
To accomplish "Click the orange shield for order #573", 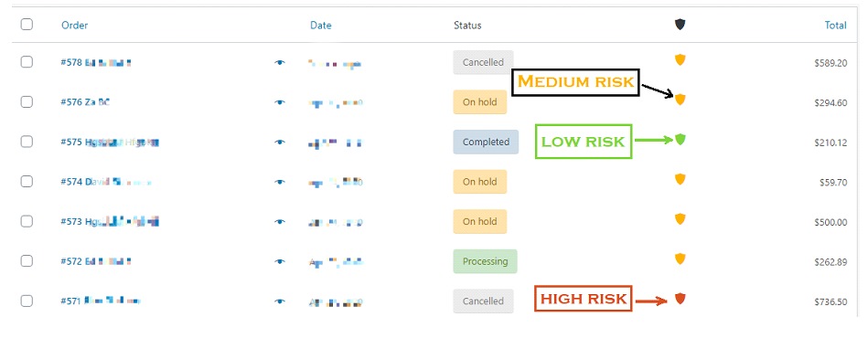I will (680, 219).
